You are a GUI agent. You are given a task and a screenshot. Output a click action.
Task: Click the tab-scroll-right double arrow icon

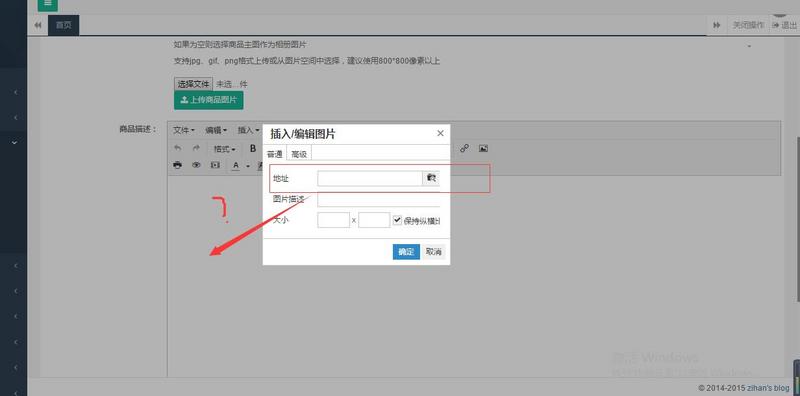click(717, 25)
